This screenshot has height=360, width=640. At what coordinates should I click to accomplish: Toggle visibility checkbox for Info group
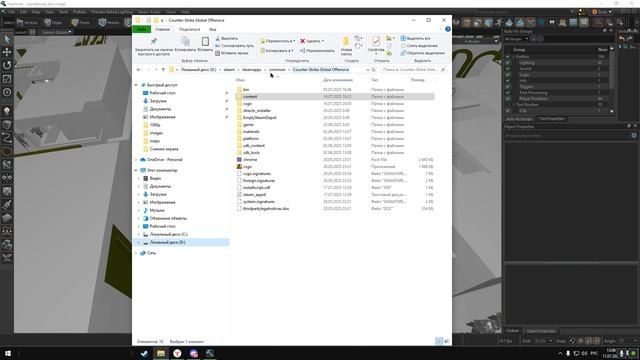[508, 80]
